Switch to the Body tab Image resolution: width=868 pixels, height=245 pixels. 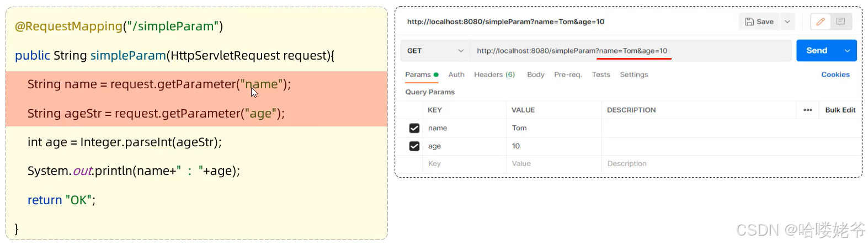[535, 74]
